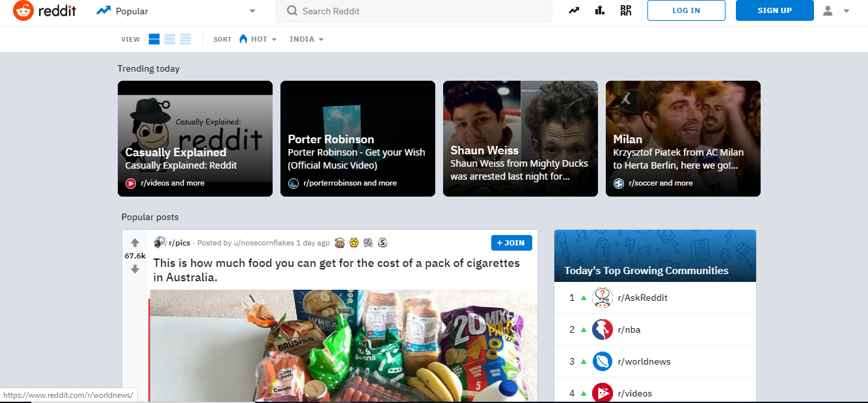The height and width of the screenshot is (403, 868).
Task: Open the Original Content icon in header
Action: click(x=626, y=10)
